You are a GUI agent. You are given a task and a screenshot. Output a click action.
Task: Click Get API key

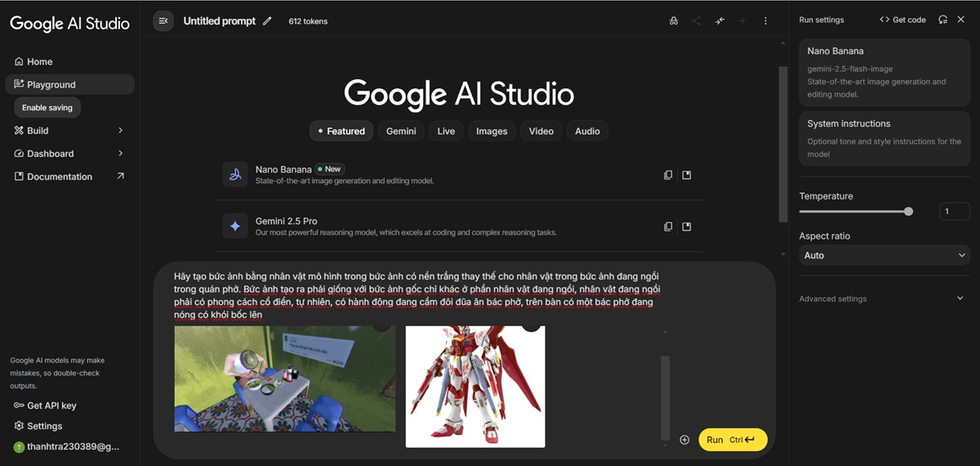pyautogui.click(x=45, y=406)
